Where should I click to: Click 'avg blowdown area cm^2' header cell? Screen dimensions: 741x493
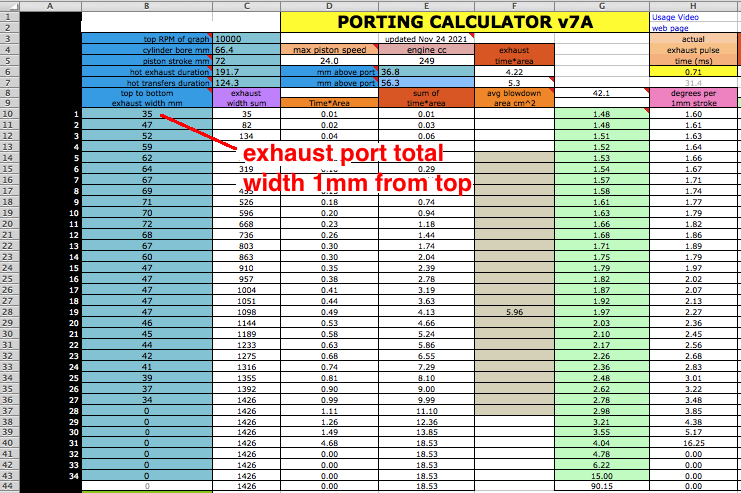pyautogui.click(x=514, y=98)
